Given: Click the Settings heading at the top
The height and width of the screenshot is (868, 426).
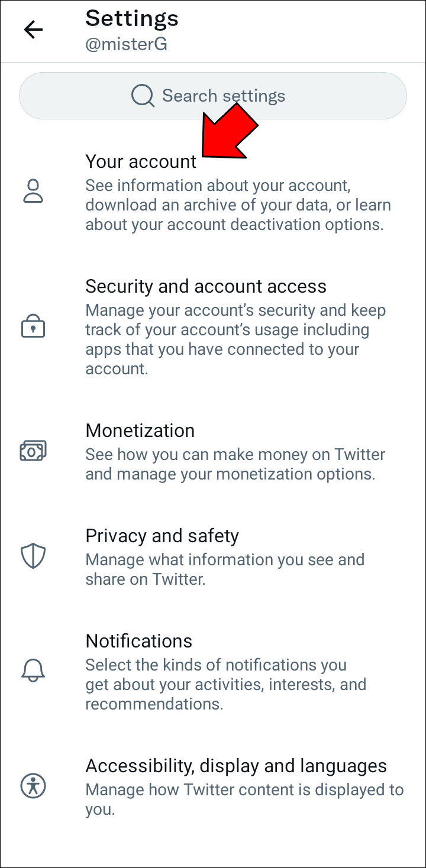Looking at the screenshot, I should (131, 18).
